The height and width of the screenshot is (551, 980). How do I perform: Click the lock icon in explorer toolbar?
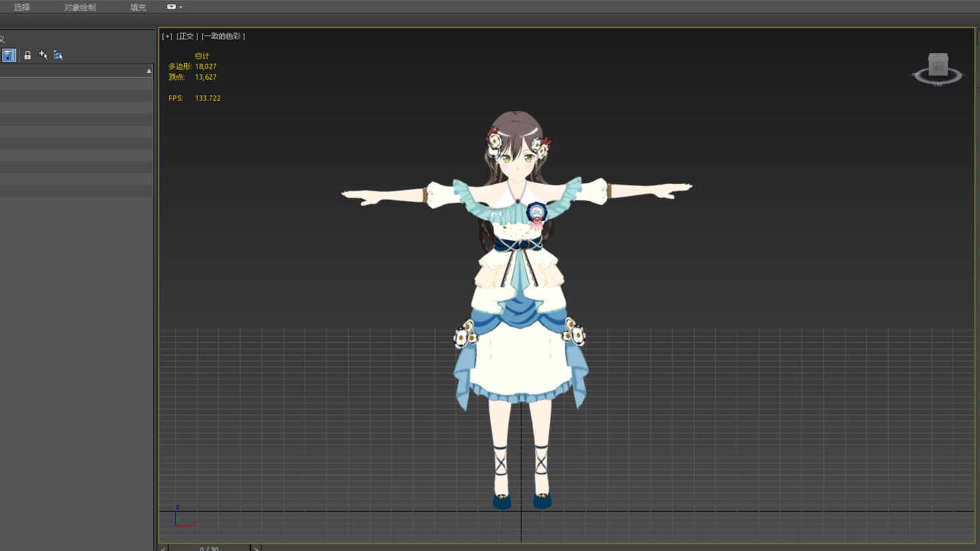(27, 55)
